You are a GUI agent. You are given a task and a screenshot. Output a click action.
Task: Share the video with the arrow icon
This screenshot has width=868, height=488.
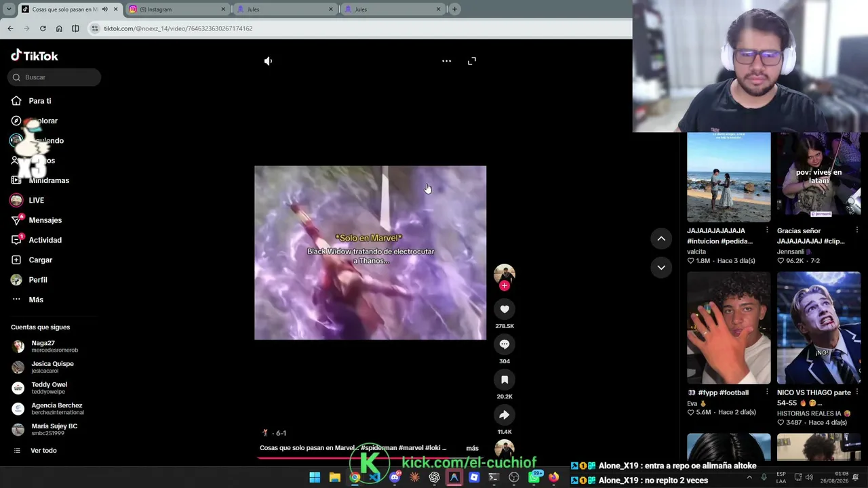505,415
